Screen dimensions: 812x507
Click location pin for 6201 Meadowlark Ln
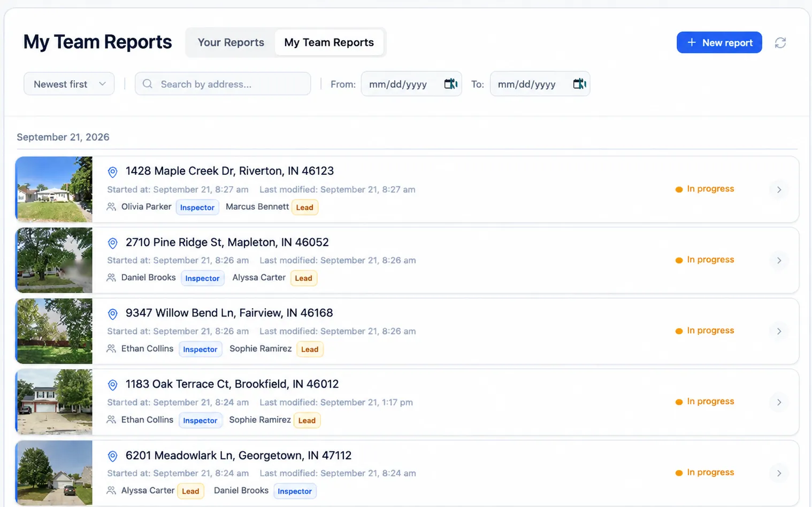[112, 456]
